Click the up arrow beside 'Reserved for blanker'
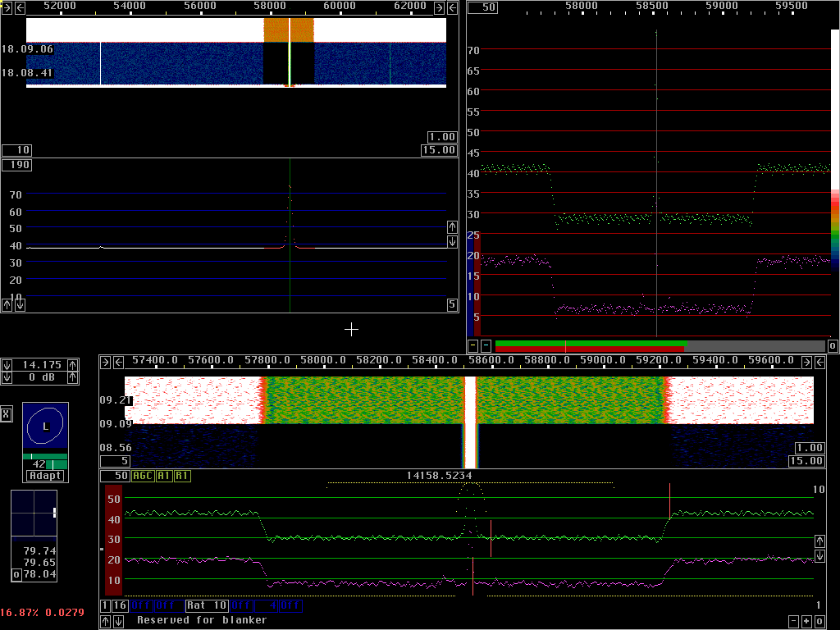Viewport: 840px width, 630px height. pos(106,622)
